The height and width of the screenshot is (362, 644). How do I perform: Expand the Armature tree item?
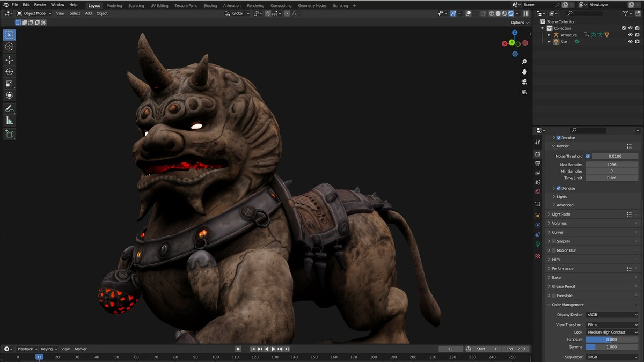point(549,35)
